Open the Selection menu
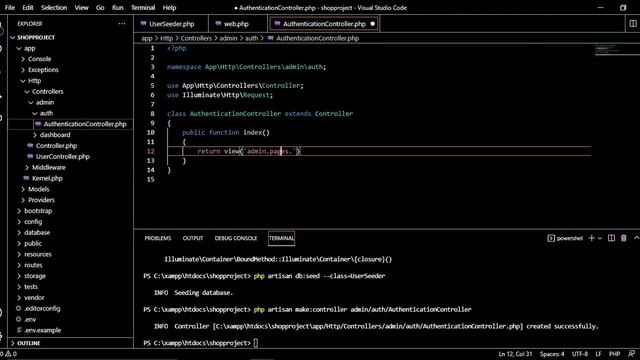640x360 pixels. (x=54, y=7)
